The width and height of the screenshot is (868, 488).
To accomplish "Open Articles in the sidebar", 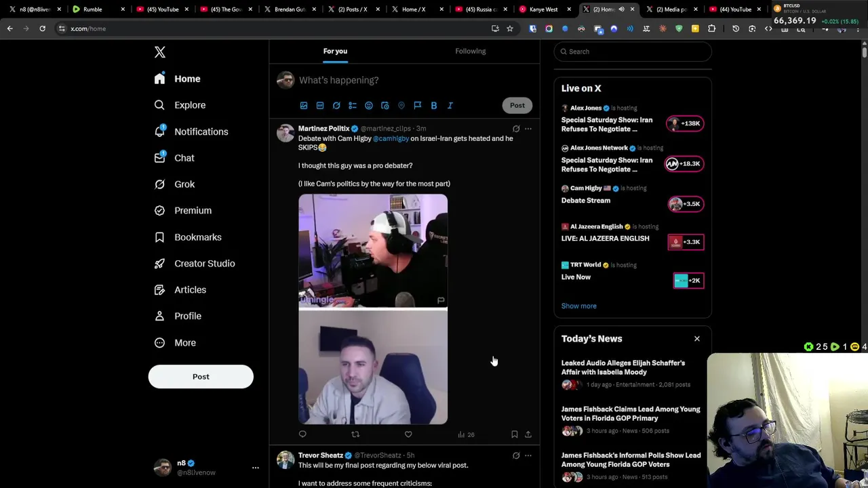I will pos(180,290).
